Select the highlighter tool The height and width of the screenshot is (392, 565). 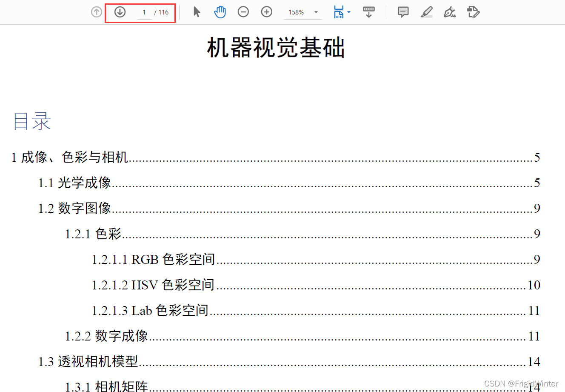[427, 12]
